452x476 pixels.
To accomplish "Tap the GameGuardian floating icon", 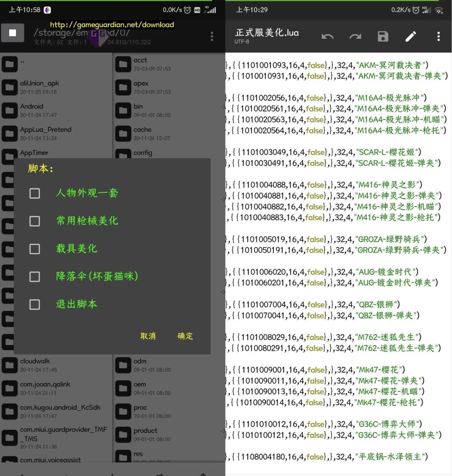I will tap(98, 37).
